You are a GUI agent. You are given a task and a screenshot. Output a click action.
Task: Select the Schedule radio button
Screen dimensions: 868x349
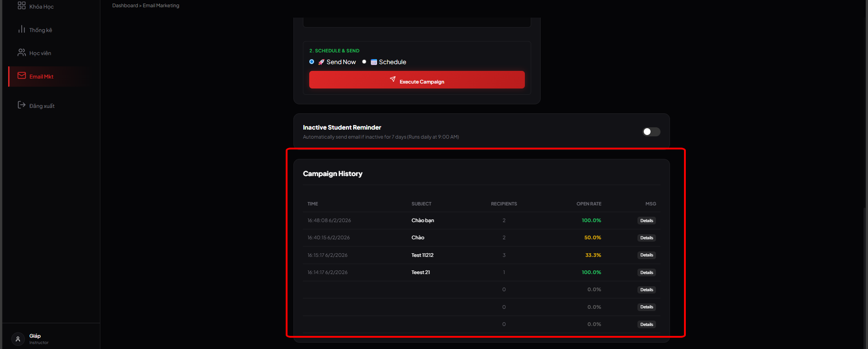[x=364, y=62]
